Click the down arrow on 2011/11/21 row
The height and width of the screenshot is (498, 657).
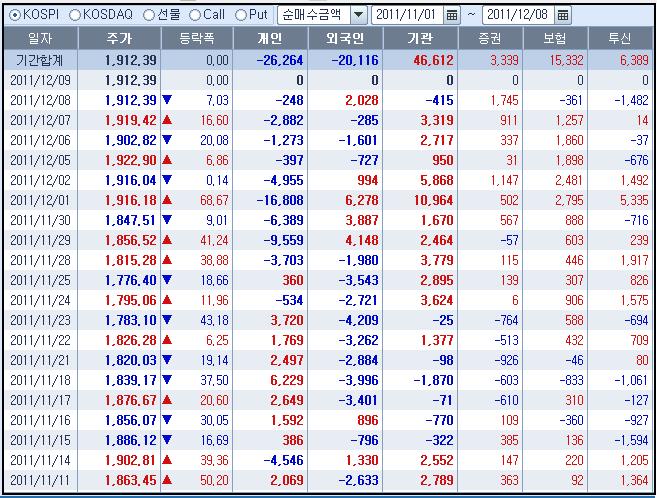(167, 359)
